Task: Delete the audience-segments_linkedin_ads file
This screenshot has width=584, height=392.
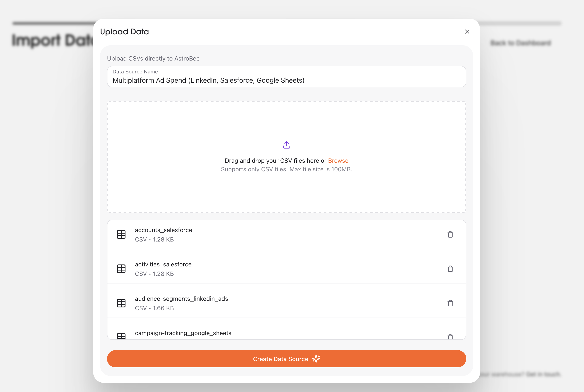Action: [450, 303]
